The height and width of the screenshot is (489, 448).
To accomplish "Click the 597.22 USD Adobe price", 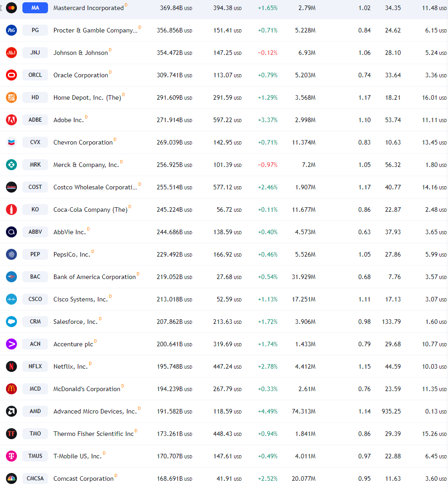I will 227,120.
